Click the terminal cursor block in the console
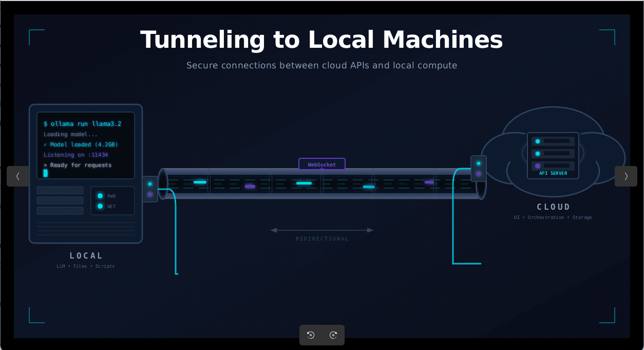The width and height of the screenshot is (644, 350). 46,173
